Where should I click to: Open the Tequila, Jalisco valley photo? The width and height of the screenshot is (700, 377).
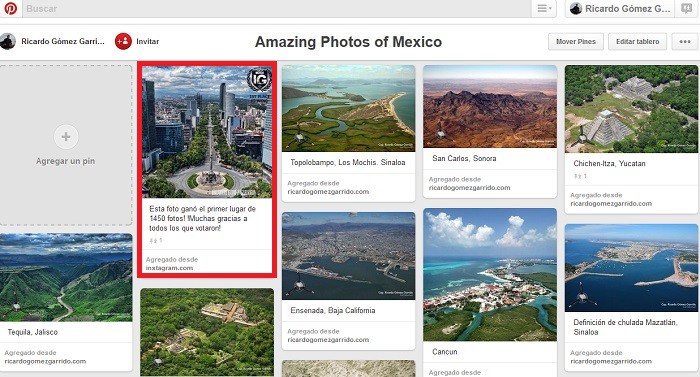pos(66,277)
